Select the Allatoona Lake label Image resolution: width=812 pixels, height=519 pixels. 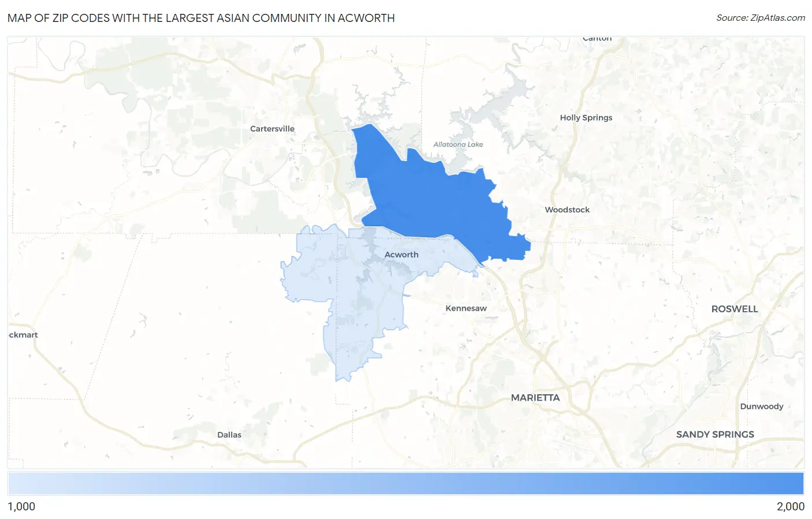458,144
